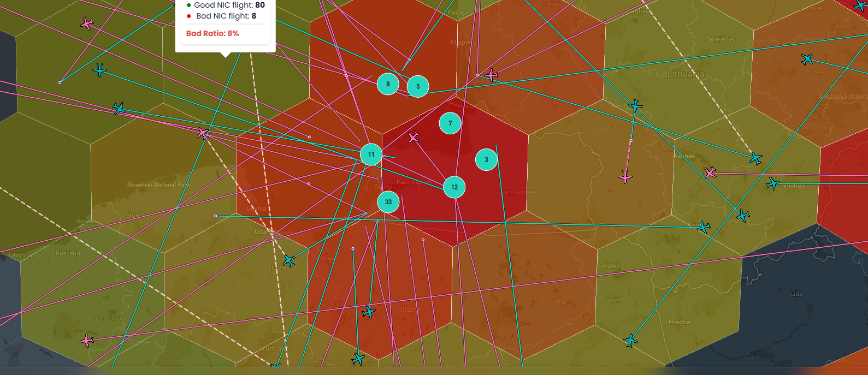
Task: Select pink plane above Słowiński National Park
Action: click(203, 133)
